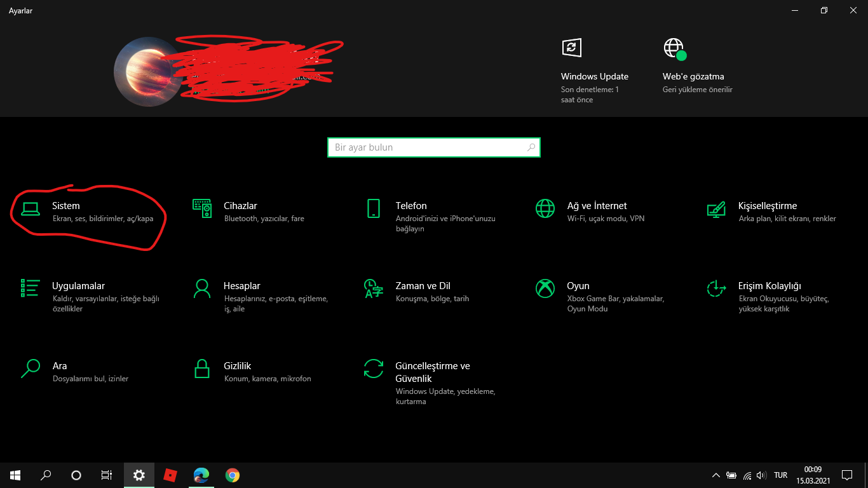The height and width of the screenshot is (488, 868).
Task: Click the keyboard-and-speaker icon beside Cihazlar
Action: tap(202, 208)
